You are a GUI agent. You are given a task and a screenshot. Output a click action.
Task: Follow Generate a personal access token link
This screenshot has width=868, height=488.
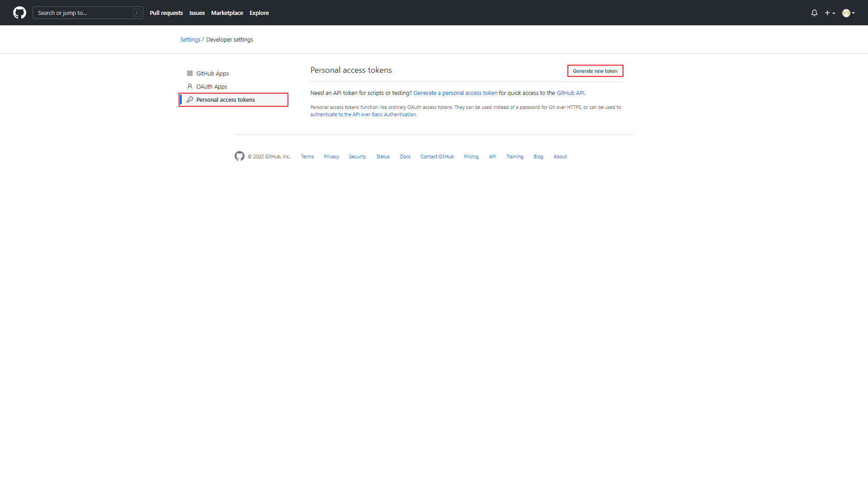(455, 93)
